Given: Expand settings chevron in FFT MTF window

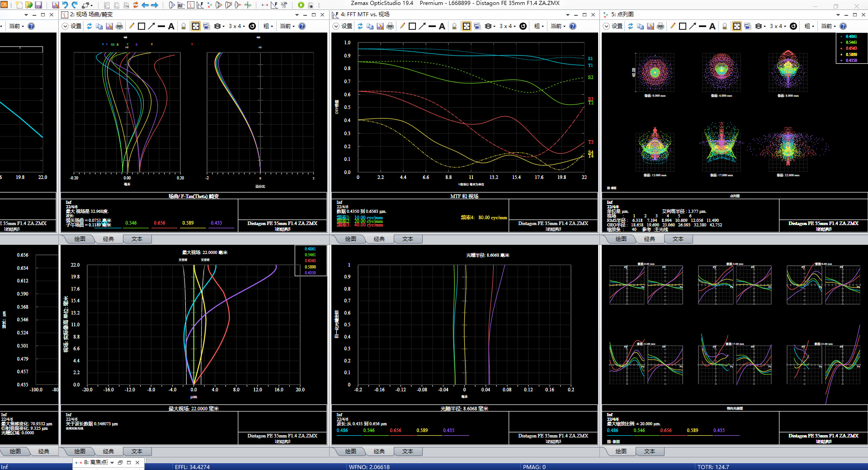Looking at the screenshot, I should point(336,26).
